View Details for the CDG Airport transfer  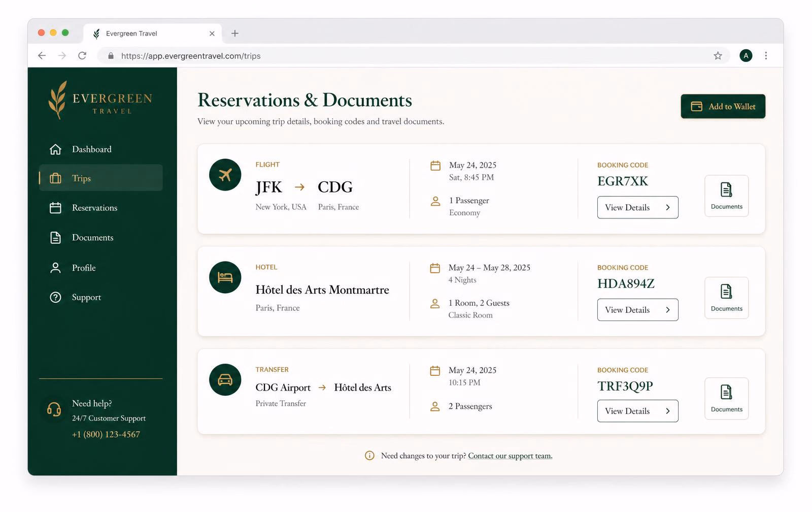pos(637,411)
